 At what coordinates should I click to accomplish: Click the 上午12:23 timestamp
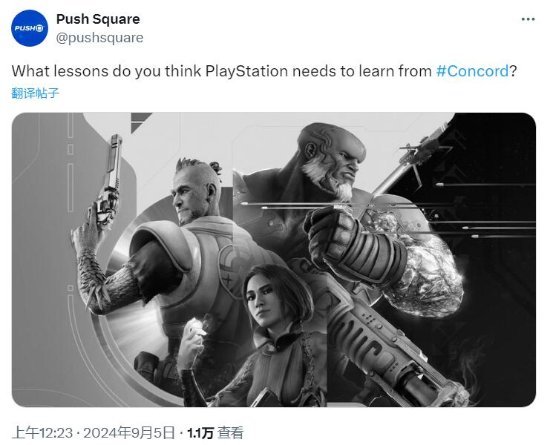pyautogui.click(x=43, y=433)
